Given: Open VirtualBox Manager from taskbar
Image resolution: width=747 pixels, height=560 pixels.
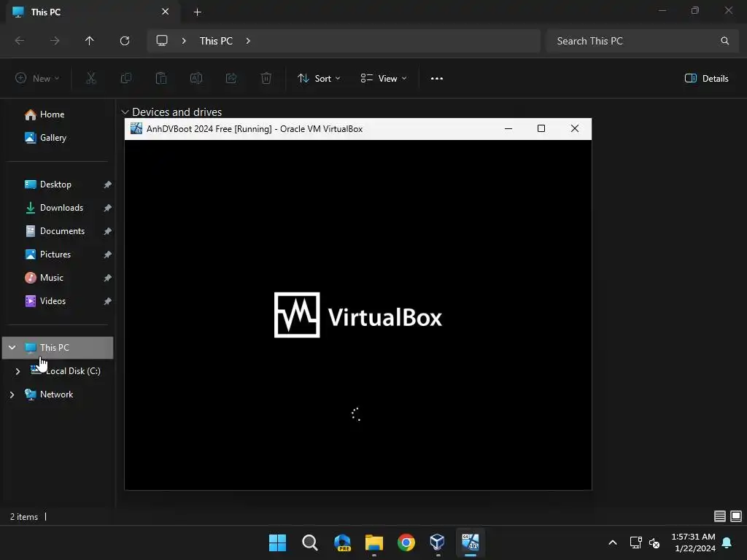Looking at the screenshot, I should pyautogui.click(x=438, y=542).
